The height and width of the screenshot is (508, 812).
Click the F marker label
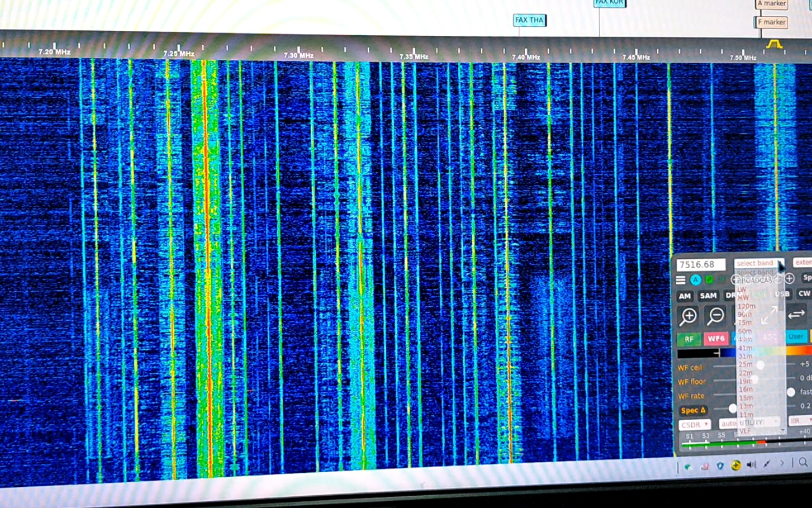771,22
